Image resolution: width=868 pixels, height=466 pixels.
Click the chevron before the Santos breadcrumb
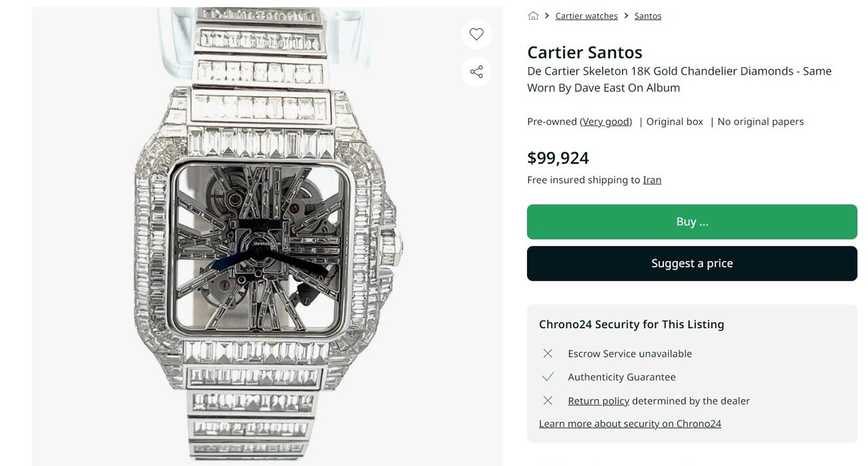[x=626, y=16]
